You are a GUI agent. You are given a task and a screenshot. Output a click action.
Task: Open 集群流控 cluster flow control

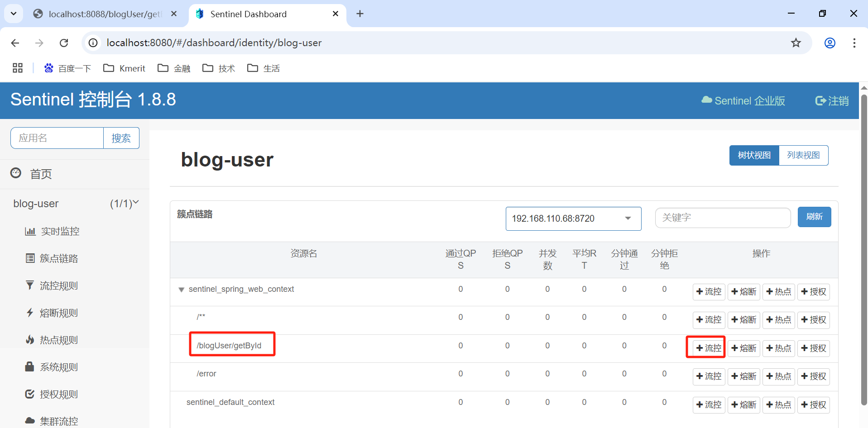click(52, 421)
